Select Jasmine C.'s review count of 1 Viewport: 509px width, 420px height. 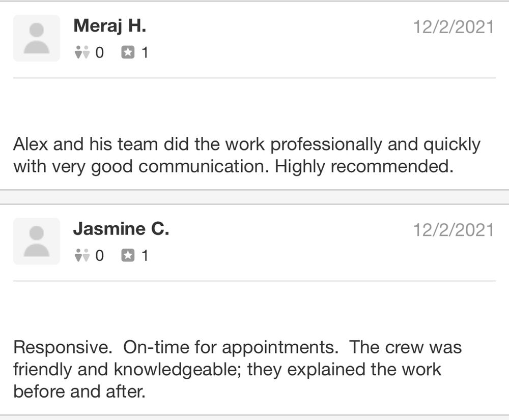point(145,255)
